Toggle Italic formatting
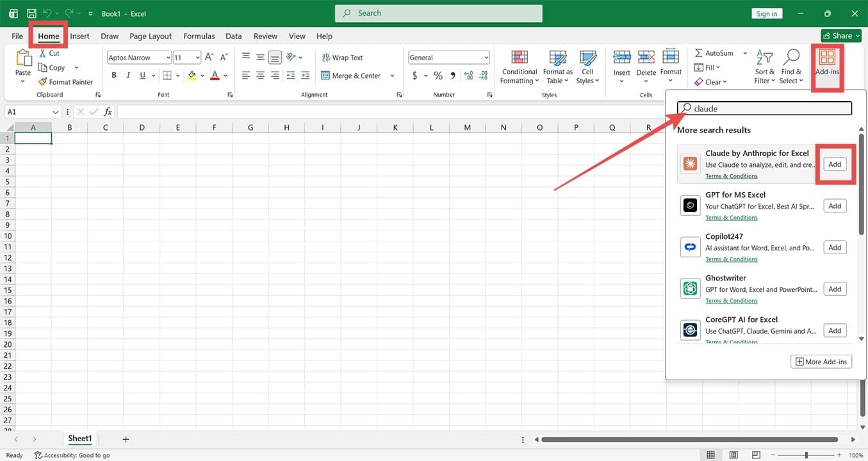The height and width of the screenshot is (461, 868). (x=128, y=76)
